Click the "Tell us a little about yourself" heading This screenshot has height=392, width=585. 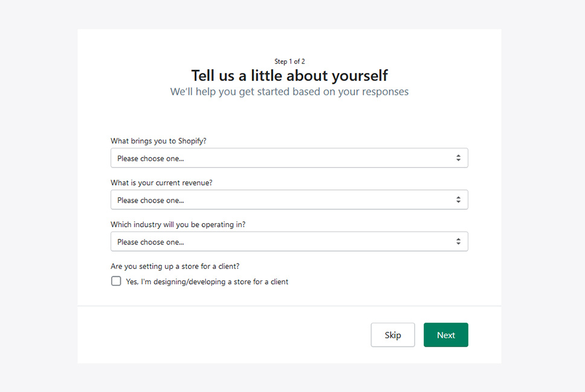click(x=290, y=75)
